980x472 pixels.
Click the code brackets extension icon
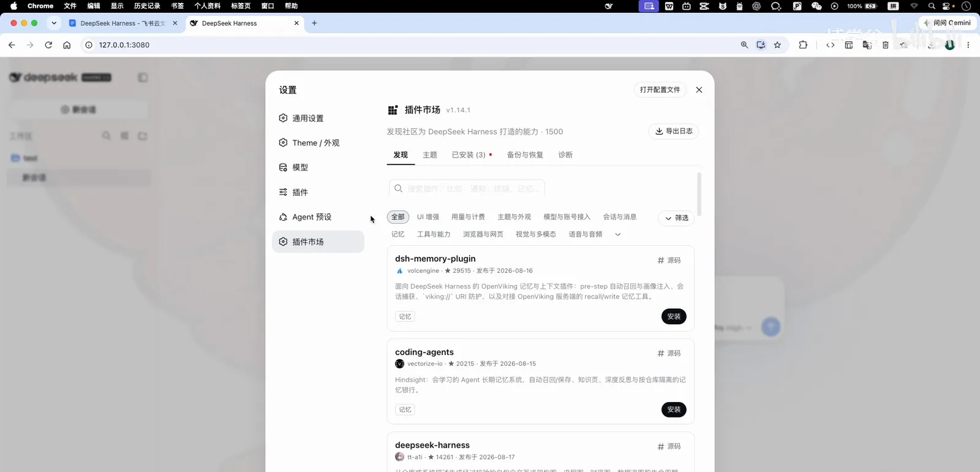[831, 45]
